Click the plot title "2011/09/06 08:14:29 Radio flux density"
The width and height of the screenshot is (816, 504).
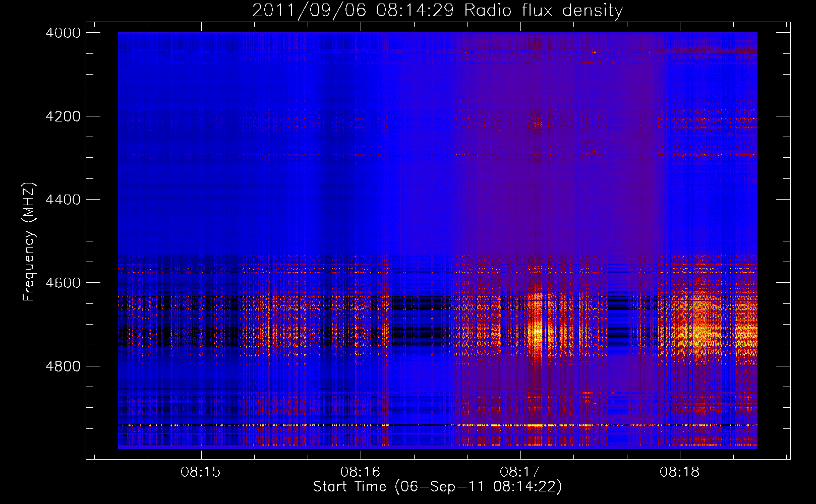pos(437,10)
